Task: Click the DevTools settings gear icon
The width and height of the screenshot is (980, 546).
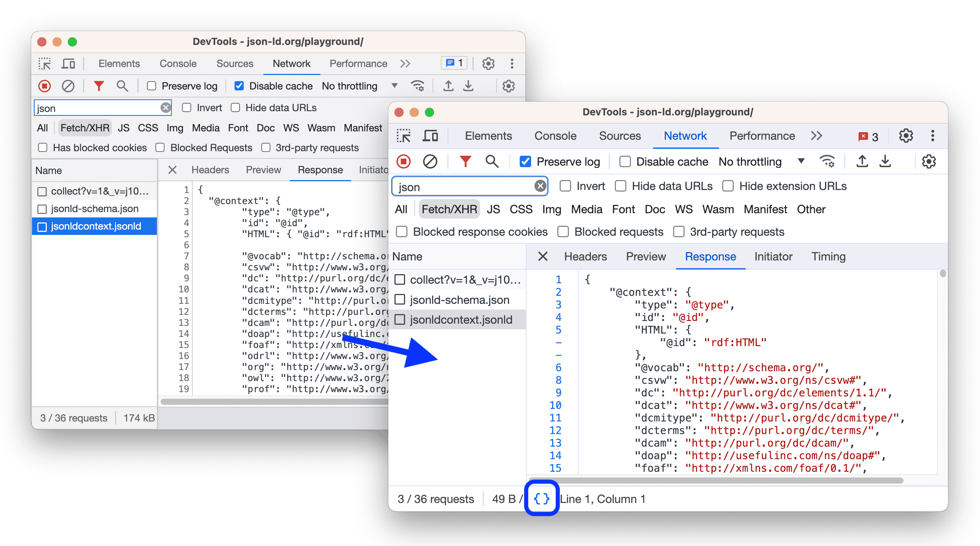Action: pos(909,136)
